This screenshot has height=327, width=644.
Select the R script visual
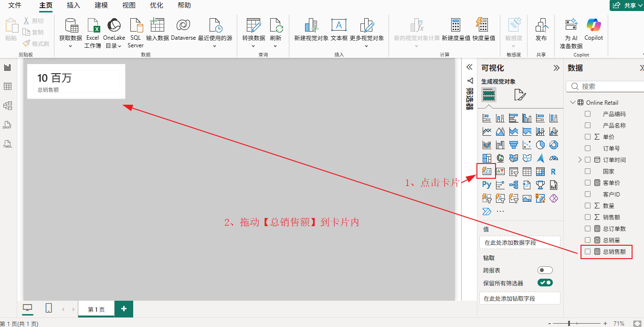(554, 172)
